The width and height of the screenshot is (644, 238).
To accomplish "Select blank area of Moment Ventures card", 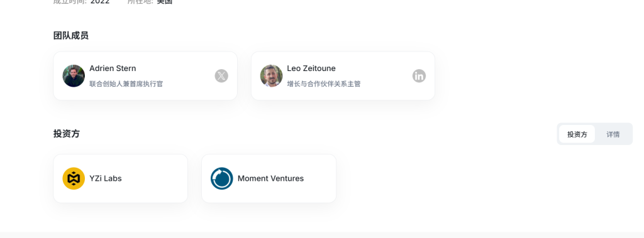I will 320,178.
